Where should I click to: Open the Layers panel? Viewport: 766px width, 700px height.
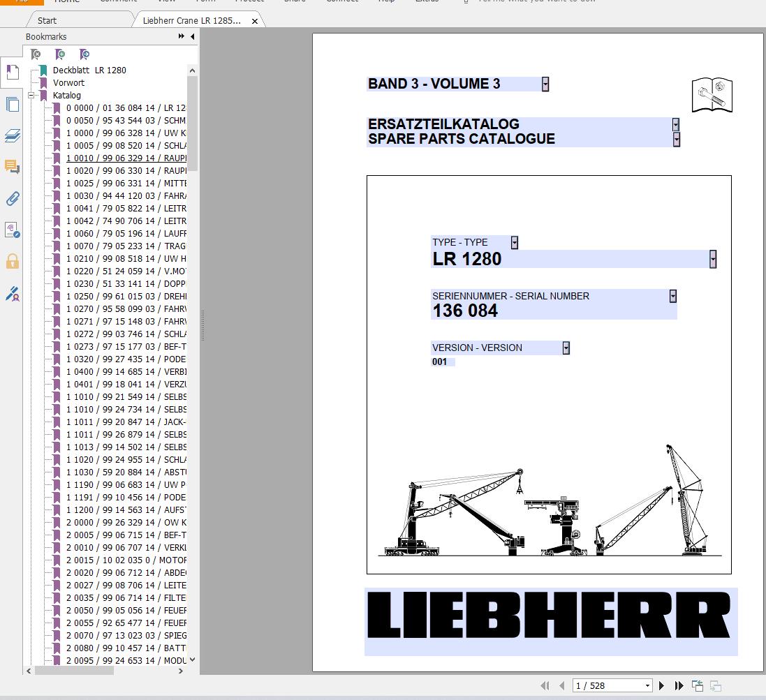tap(12, 135)
